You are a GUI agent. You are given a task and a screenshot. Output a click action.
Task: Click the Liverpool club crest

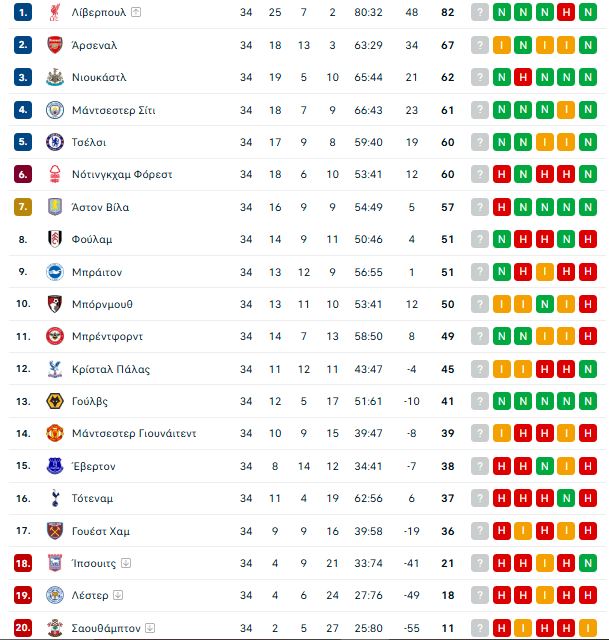click(55, 12)
